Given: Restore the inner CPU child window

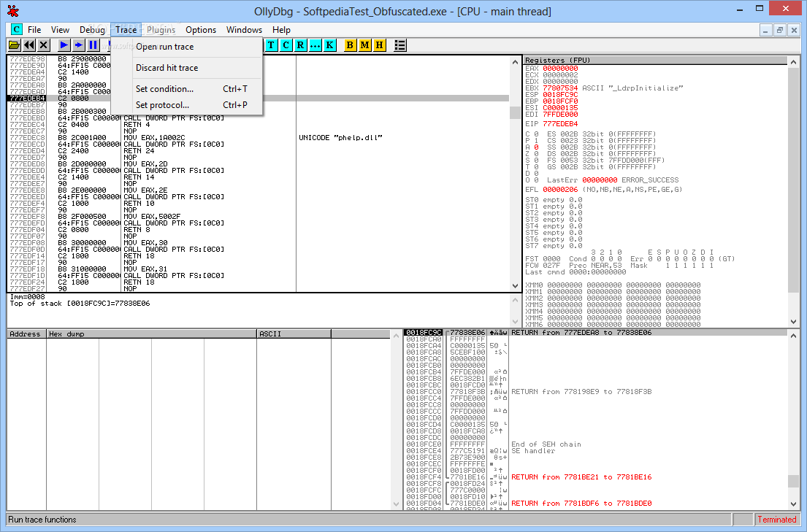Looking at the screenshot, I should 780,31.
